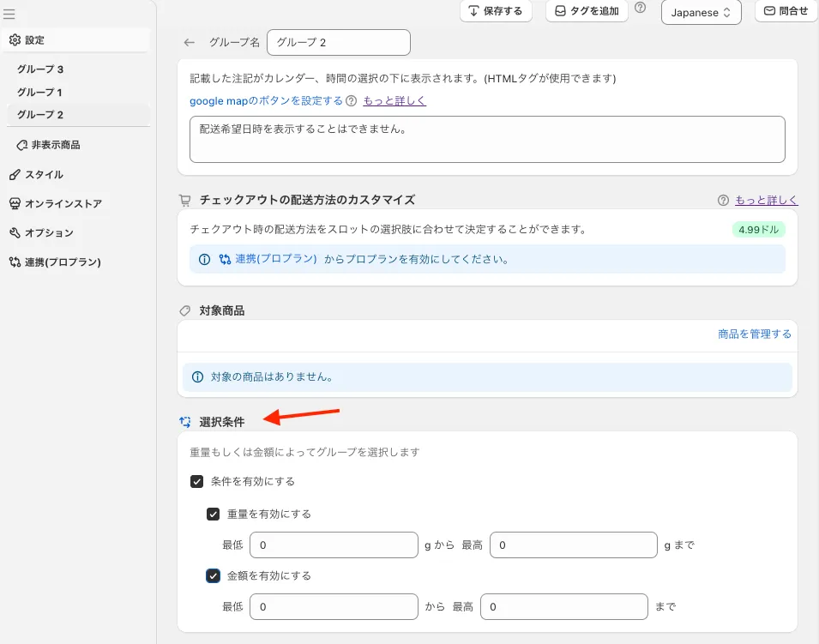The height and width of the screenshot is (644, 819).
Task: Toggle 条件を有効にする checkbox
Action: (197, 482)
